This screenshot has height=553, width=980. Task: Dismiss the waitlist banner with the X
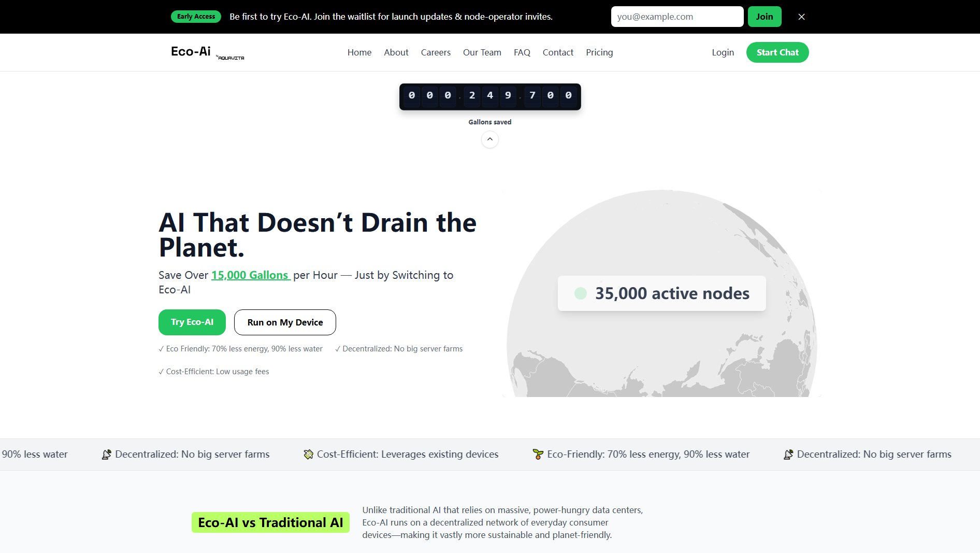pyautogui.click(x=801, y=17)
